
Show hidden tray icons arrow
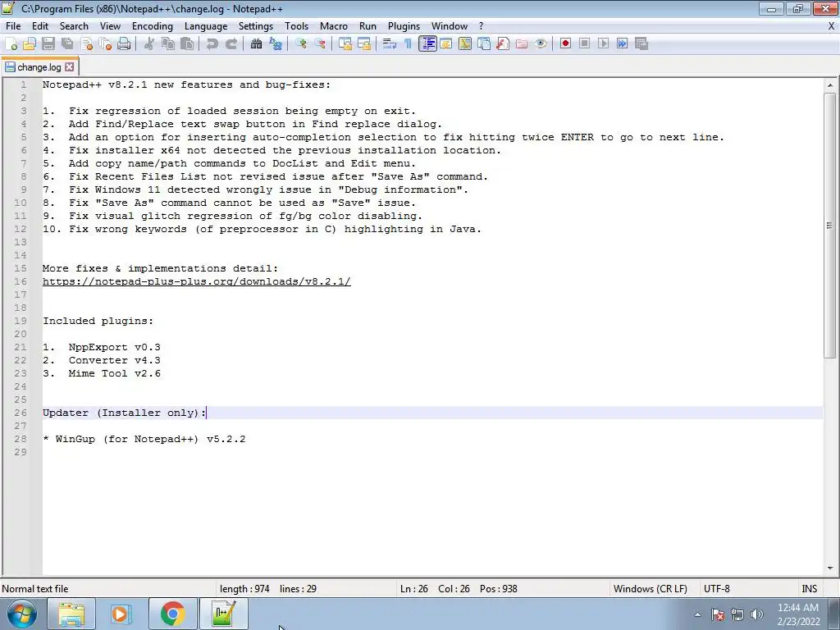pyautogui.click(x=697, y=614)
